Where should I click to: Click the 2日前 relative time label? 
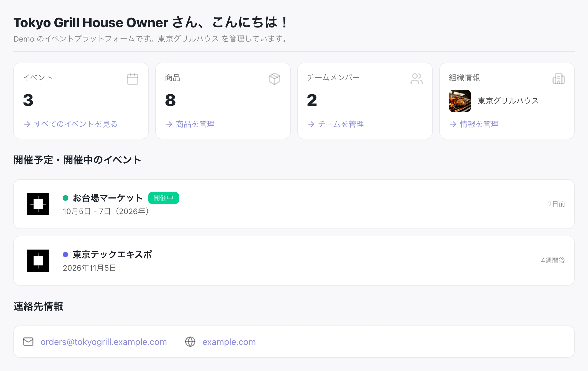556,204
